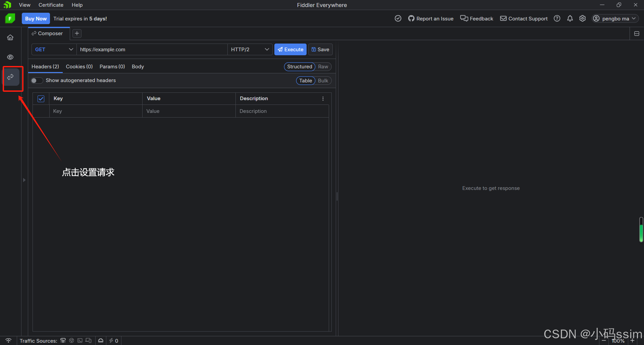Click the request/response panel splitter handle

(337, 196)
